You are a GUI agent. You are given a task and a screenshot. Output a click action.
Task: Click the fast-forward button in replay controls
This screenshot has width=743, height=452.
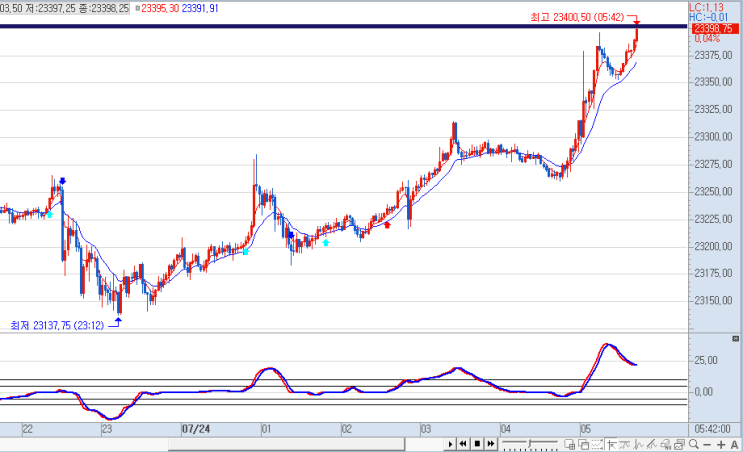pos(491,444)
